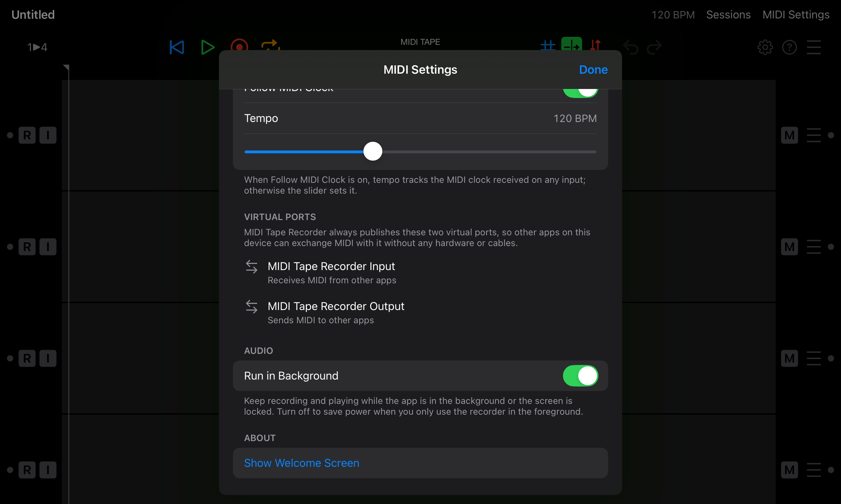The height and width of the screenshot is (504, 841).
Task: Open the third track's lines menu
Action: point(814,358)
